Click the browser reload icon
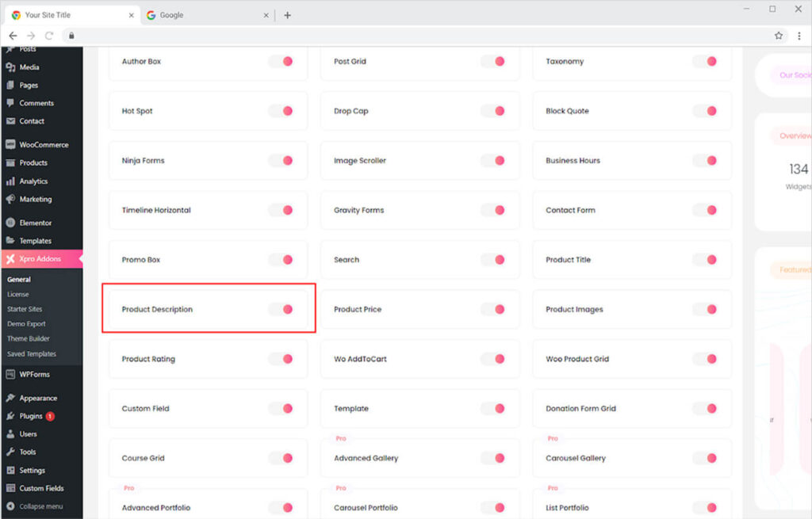The image size is (812, 519). click(x=49, y=36)
